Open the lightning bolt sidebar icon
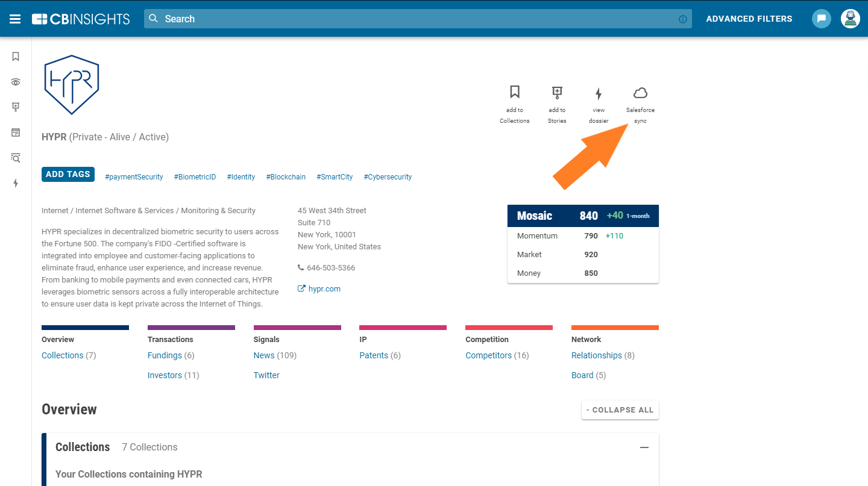The image size is (868, 486). 16,183
